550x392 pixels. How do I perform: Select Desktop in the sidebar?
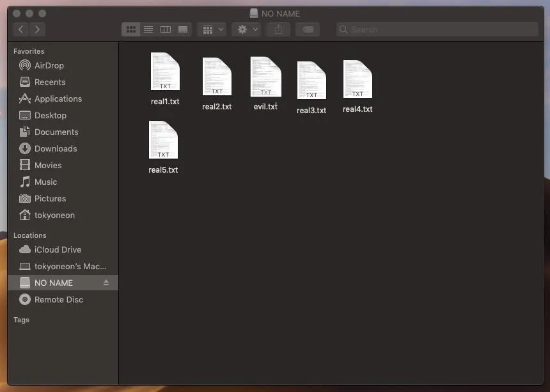tap(63, 115)
